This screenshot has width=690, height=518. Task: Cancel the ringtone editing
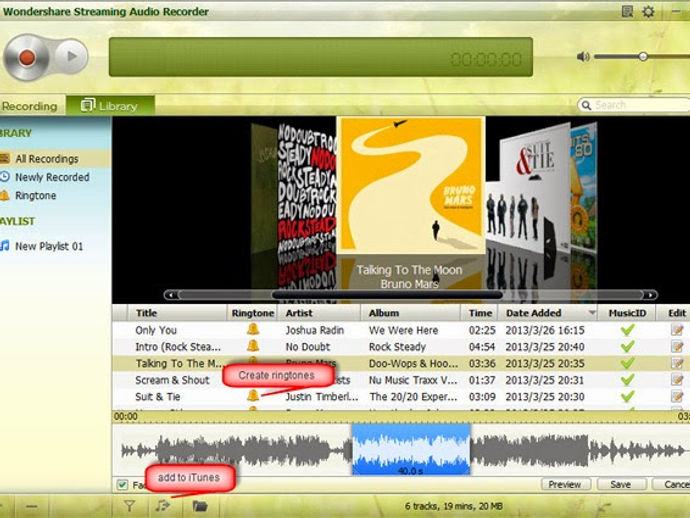(673, 484)
